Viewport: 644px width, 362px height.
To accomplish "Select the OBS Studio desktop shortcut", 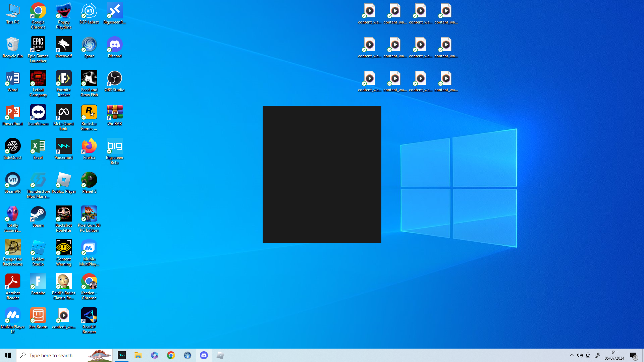I will [x=114, y=81].
